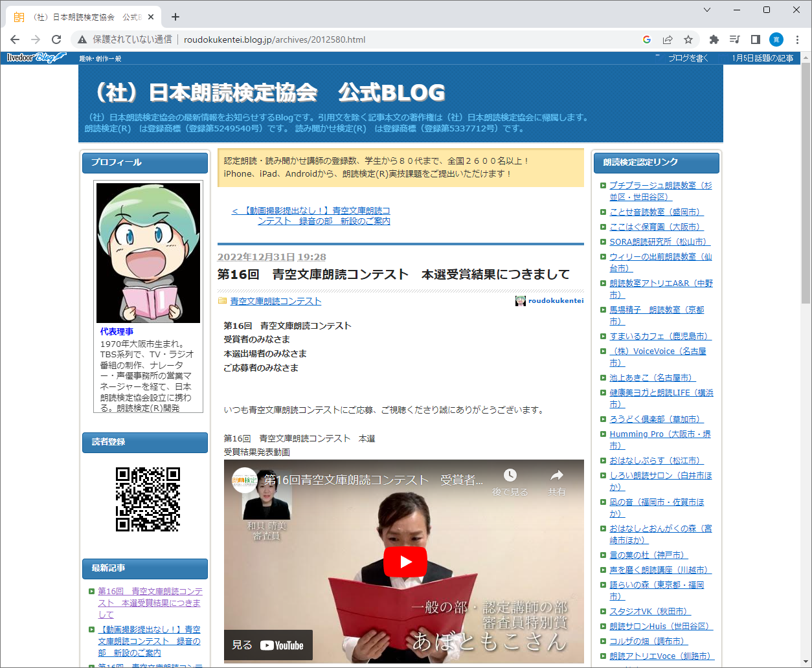812x668 pixels.
Task: Open スタジオVK(秋田市) link
Action: coord(650,611)
